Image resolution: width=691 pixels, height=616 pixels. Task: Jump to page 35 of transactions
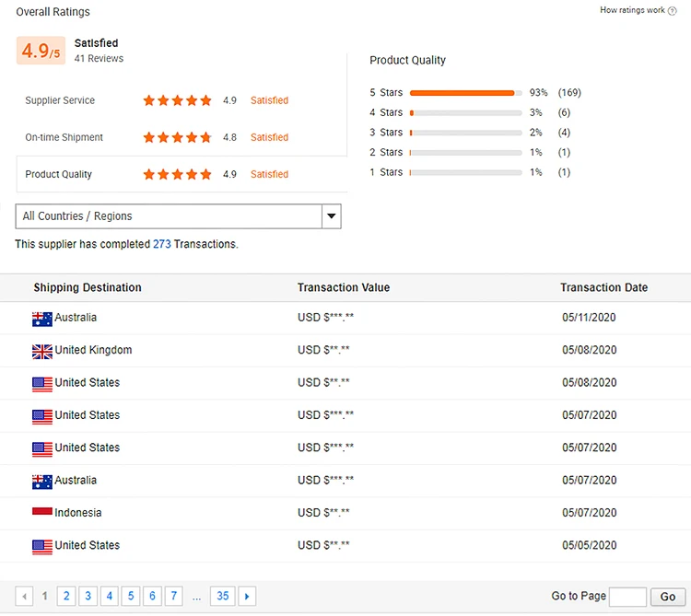pos(222,597)
